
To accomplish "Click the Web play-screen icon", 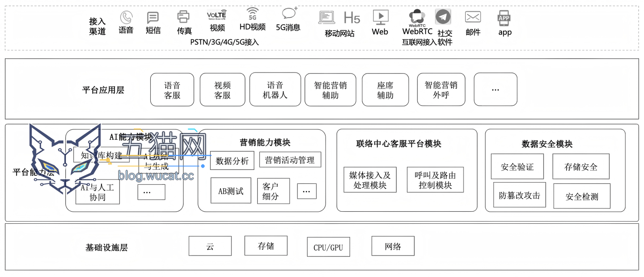I will [x=381, y=17].
